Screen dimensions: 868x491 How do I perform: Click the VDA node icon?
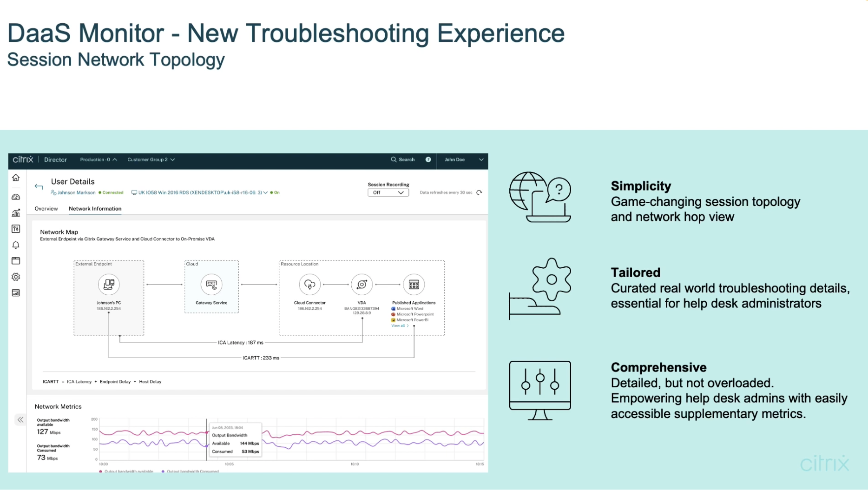coord(362,285)
